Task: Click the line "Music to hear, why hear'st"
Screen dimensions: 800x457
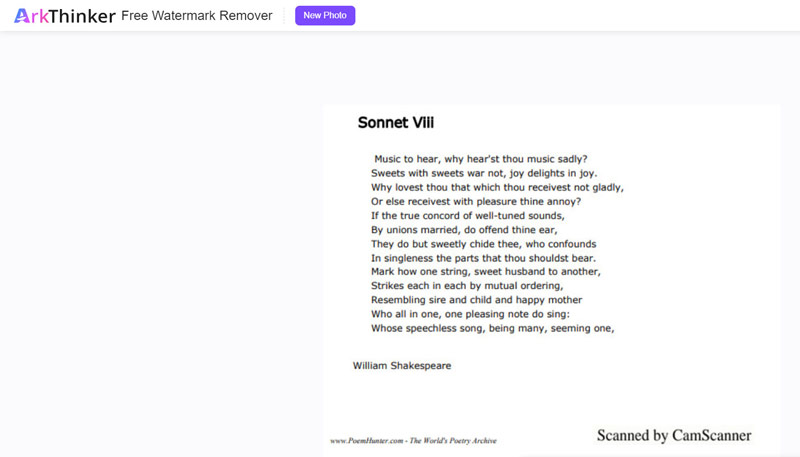Action: (481, 159)
